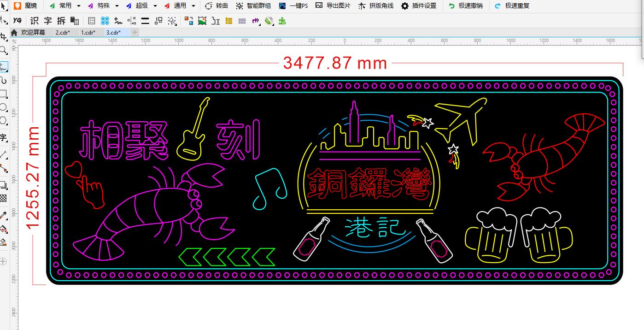Click the yellow list rows icon

[x=229, y=21]
